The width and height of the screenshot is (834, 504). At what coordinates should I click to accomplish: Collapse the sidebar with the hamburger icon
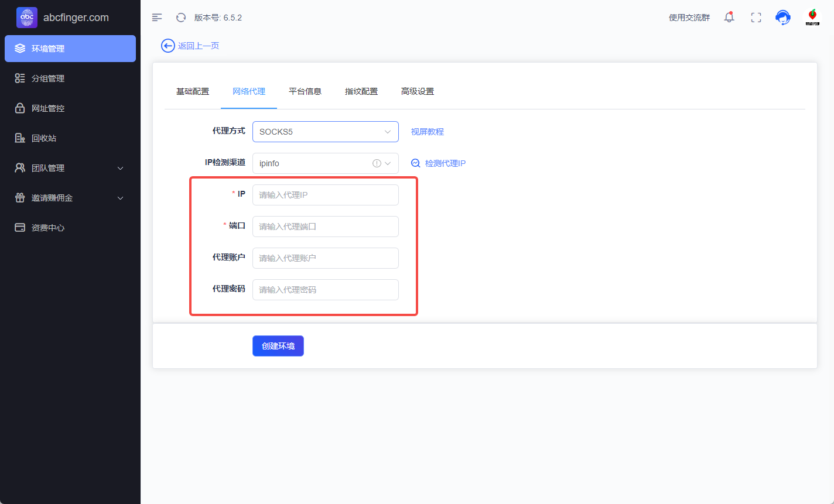157,18
